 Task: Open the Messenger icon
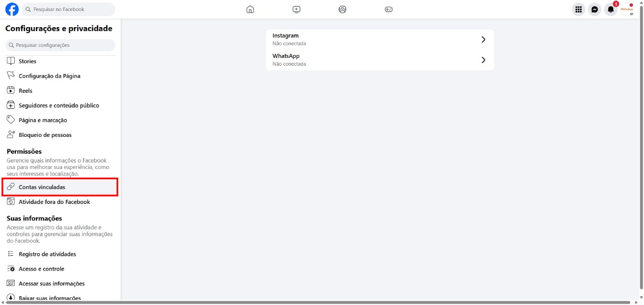pos(595,9)
